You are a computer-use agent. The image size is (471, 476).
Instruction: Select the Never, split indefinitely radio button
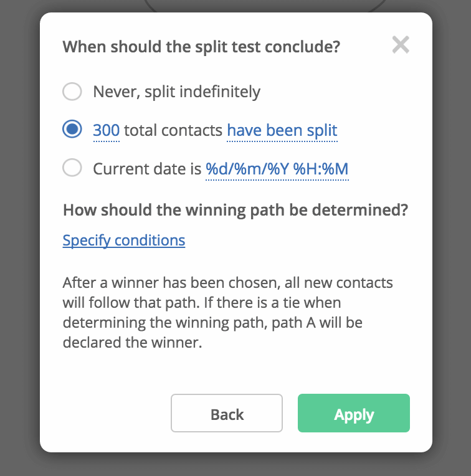pos(72,92)
